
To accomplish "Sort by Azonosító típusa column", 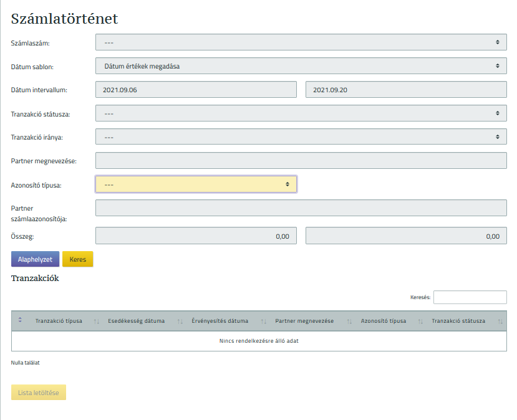I will tap(383, 321).
